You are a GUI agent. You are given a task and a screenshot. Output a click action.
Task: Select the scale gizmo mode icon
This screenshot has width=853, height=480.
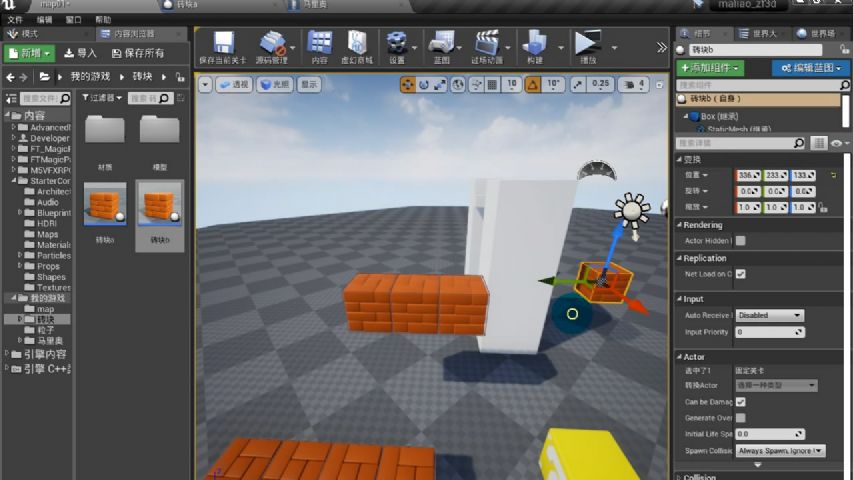point(440,84)
